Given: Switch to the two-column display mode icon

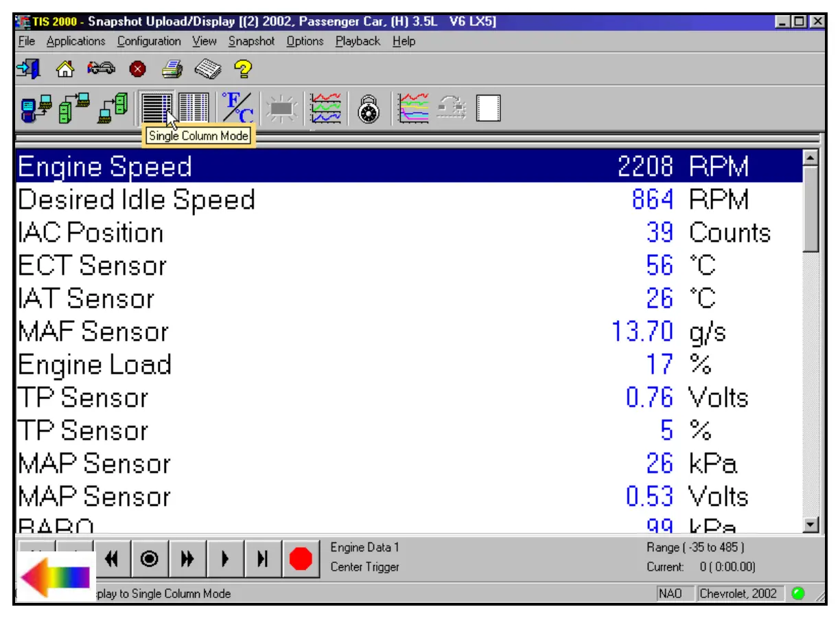Looking at the screenshot, I should [194, 108].
